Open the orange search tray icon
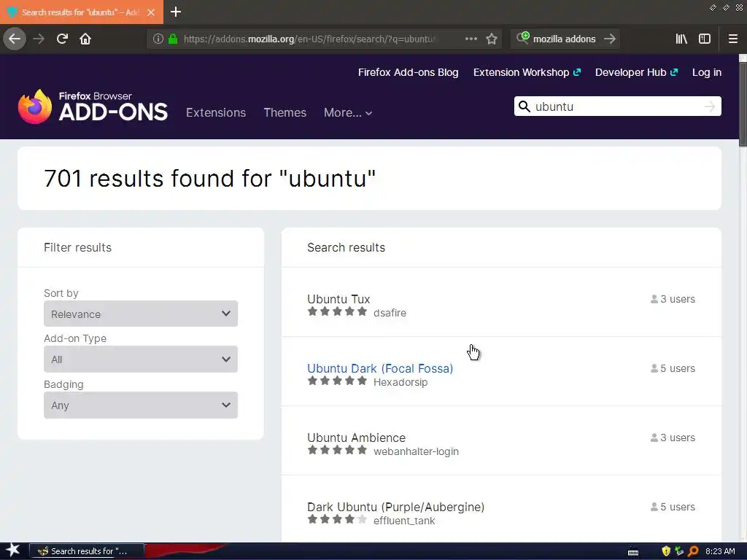 click(x=693, y=551)
